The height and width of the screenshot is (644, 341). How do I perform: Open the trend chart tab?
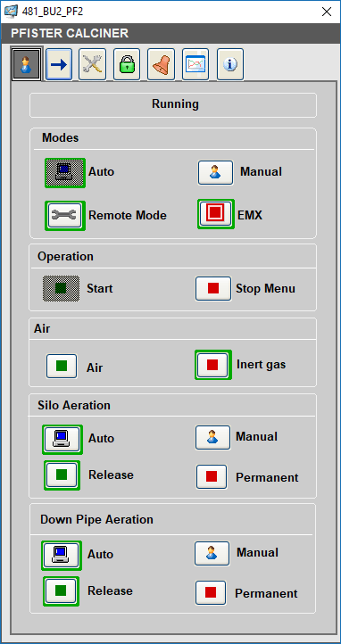tap(195, 64)
